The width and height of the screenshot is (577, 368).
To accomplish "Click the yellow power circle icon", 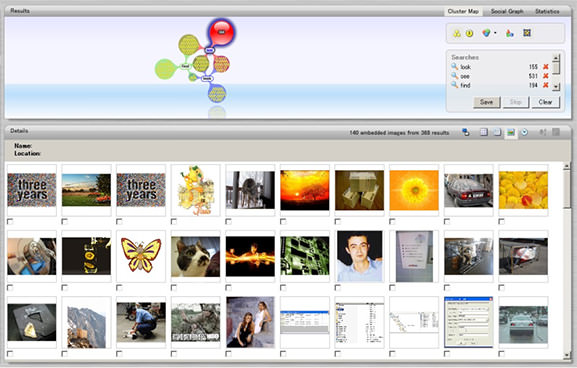I will coord(470,33).
